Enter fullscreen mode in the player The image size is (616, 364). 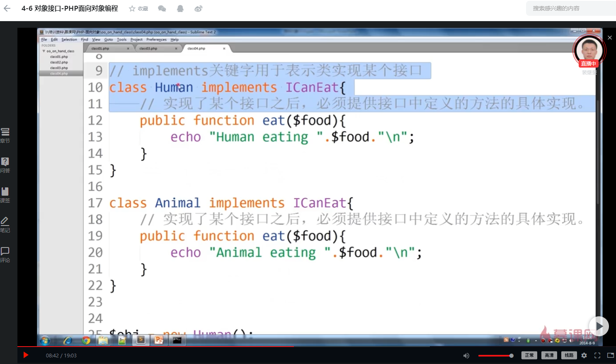click(x=597, y=355)
